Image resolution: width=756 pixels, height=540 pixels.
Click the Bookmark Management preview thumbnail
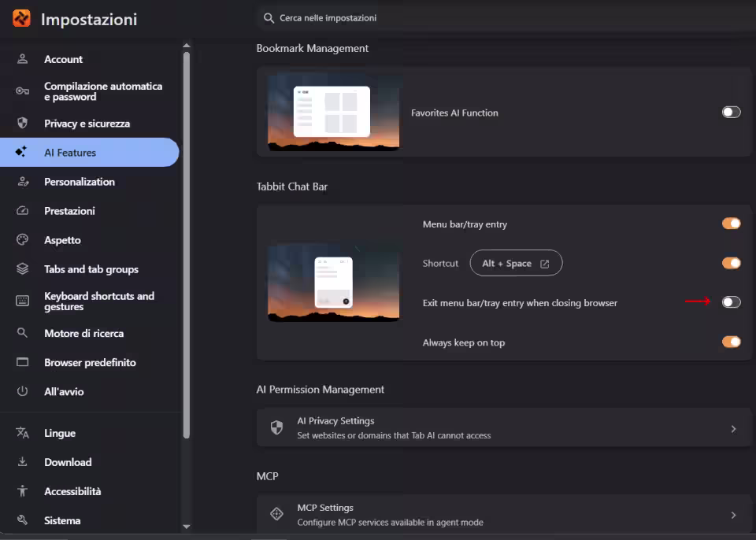point(333,113)
